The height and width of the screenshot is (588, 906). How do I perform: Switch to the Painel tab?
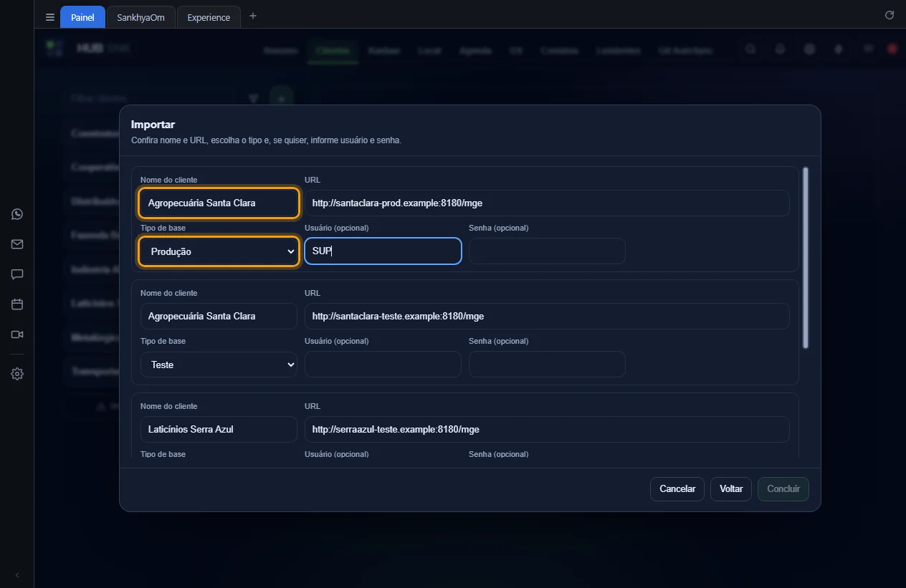pos(82,17)
